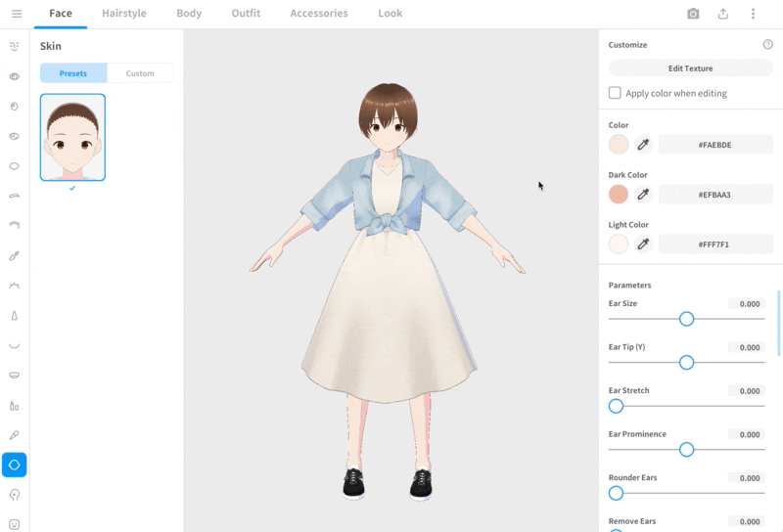Image resolution: width=783 pixels, height=532 pixels.
Task: Click the eyedropper next to Dark Color
Action: [643, 195]
